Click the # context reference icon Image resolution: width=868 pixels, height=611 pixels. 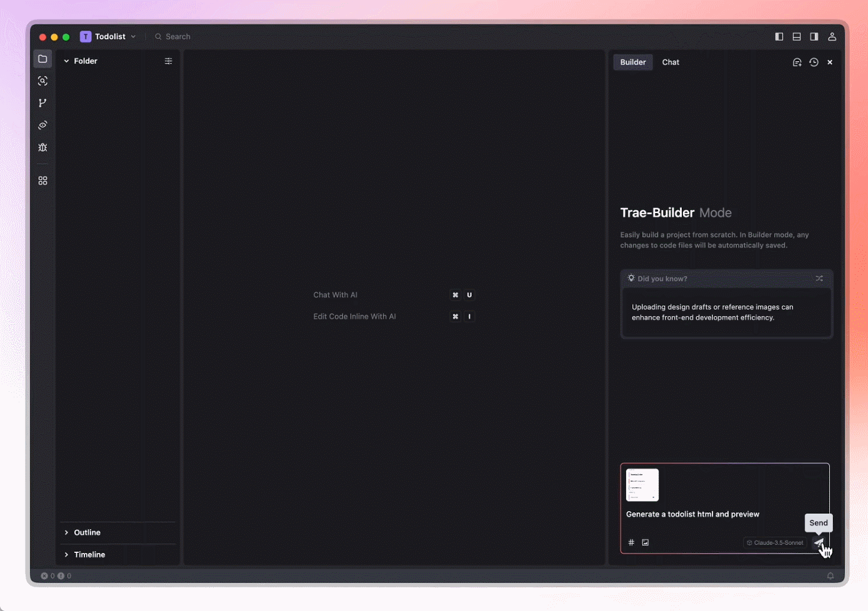click(631, 542)
